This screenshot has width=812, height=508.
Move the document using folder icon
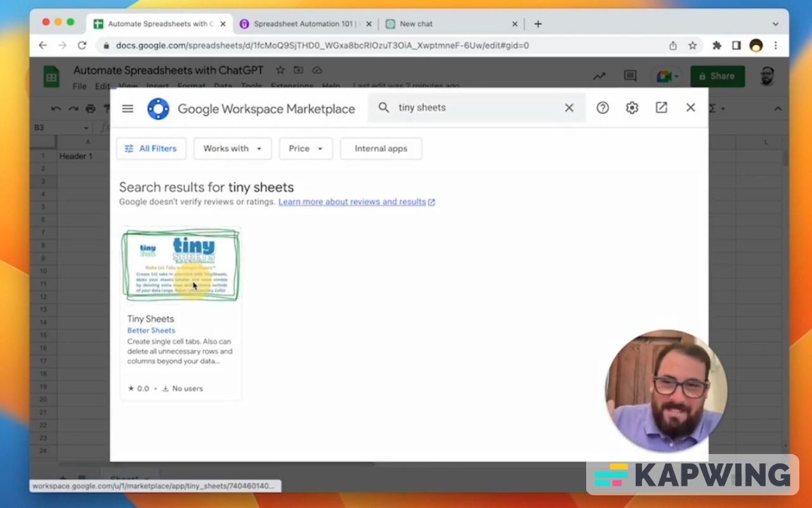click(x=298, y=70)
